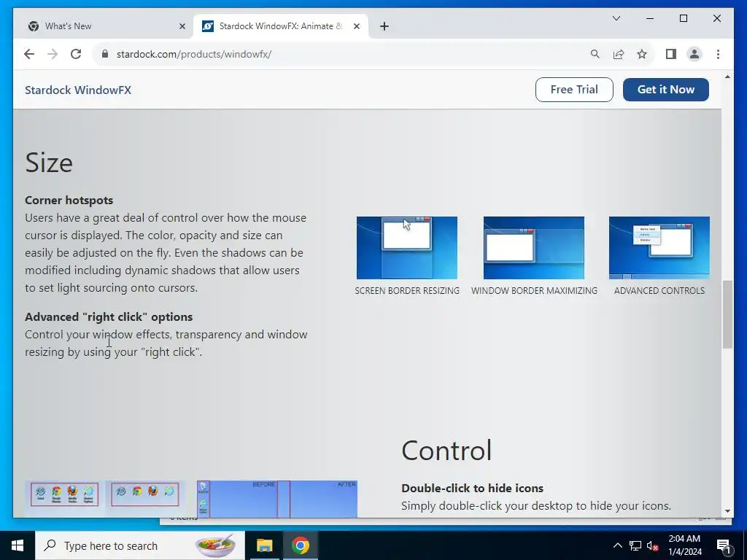Click the Chrome taskbar icon
This screenshot has height=560, width=747.
pyautogui.click(x=300, y=545)
